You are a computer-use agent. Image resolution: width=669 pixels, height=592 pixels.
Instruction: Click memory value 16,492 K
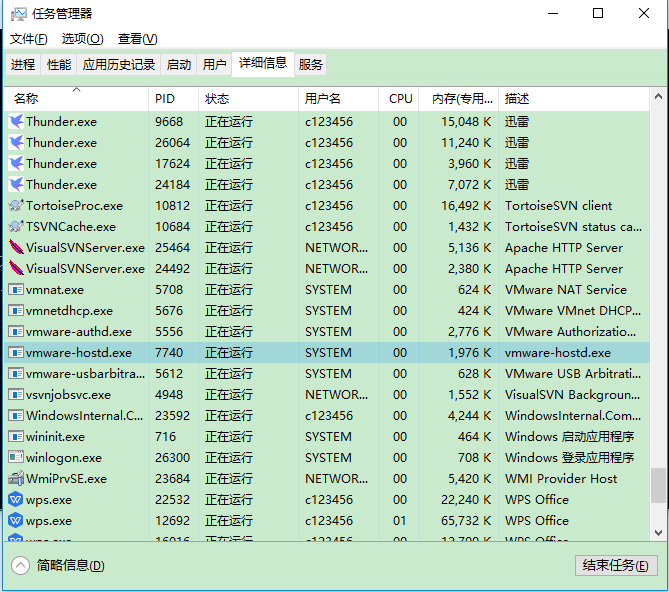pyautogui.click(x=466, y=206)
